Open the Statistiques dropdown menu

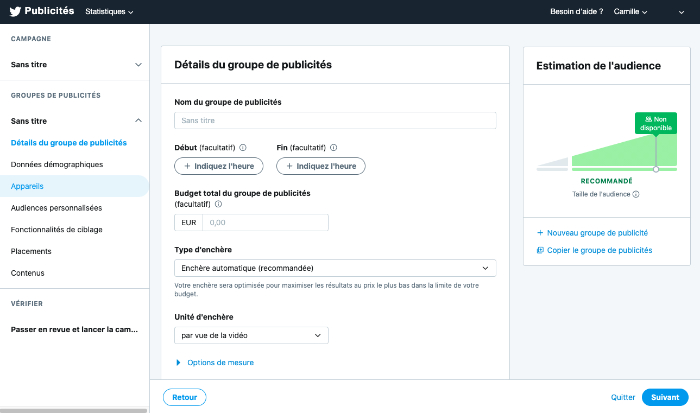click(109, 12)
